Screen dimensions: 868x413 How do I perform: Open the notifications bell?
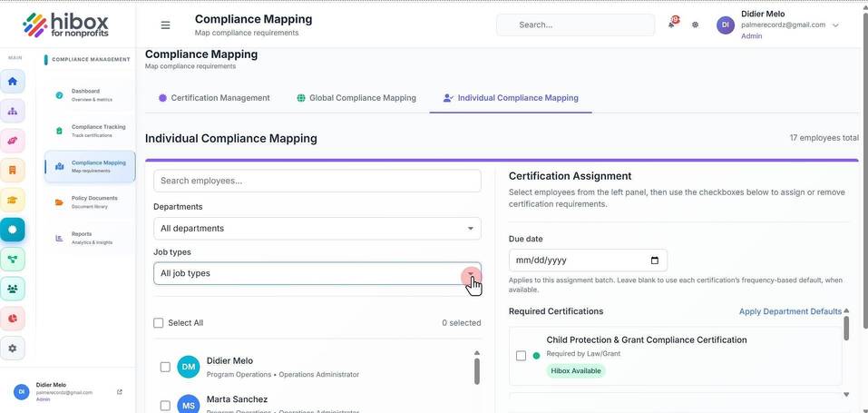(x=672, y=24)
